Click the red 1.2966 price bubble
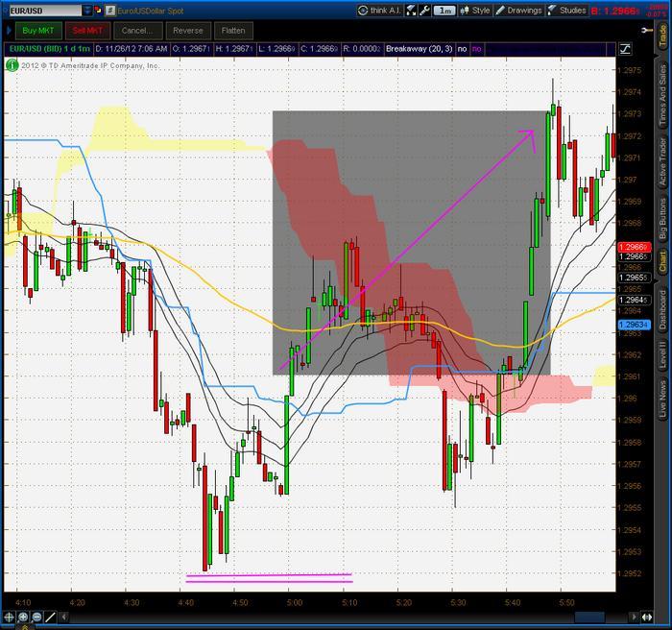 pyautogui.click(x=634, y=247)
